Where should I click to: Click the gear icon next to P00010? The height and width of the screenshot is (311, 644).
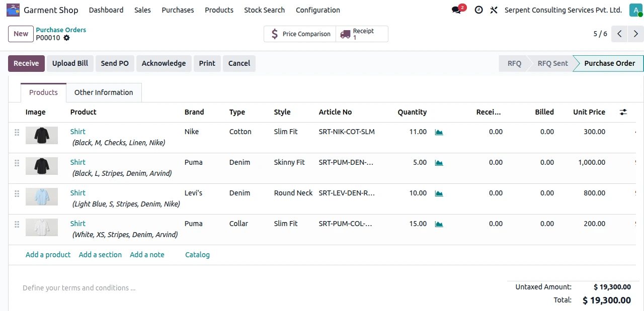point(66,38)
